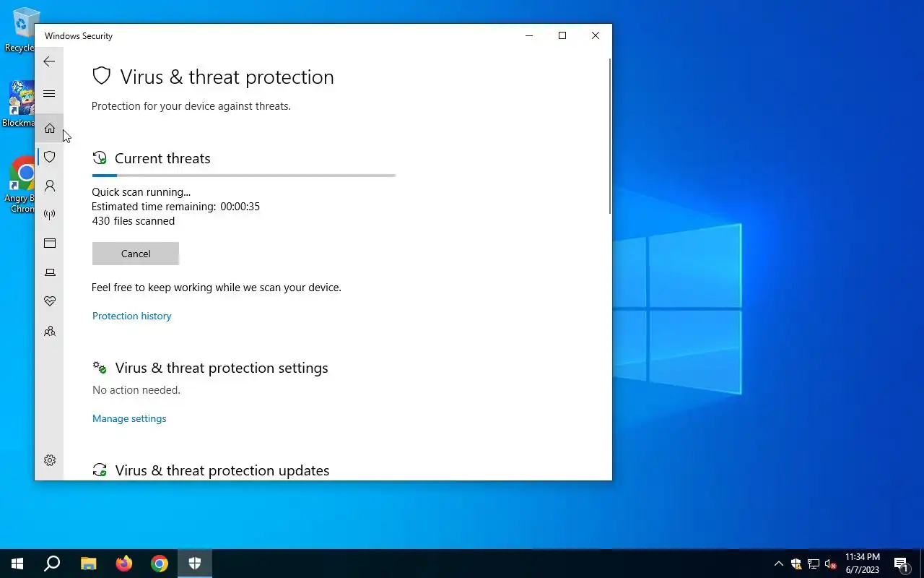This screenshot has width=924, height=578.
Task: Open taskbar Search
Action: click(52, 564)
